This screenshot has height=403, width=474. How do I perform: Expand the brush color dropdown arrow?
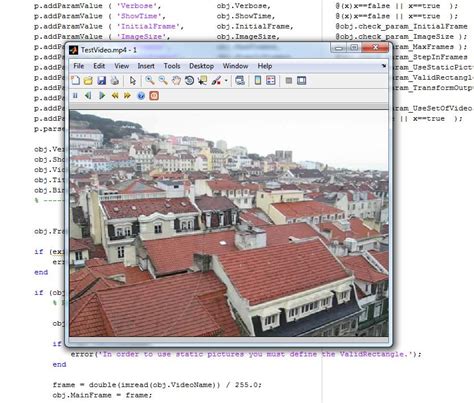[226, 81]
